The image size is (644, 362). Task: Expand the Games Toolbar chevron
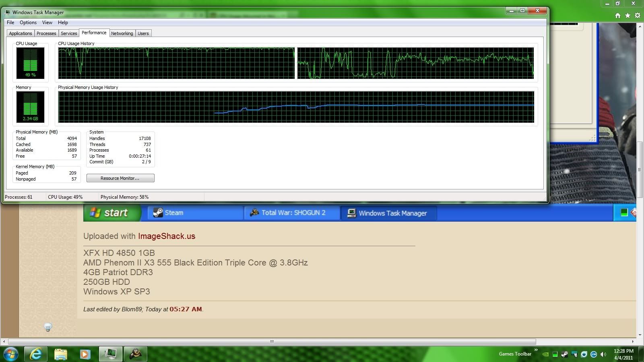[x=536, y=350]
